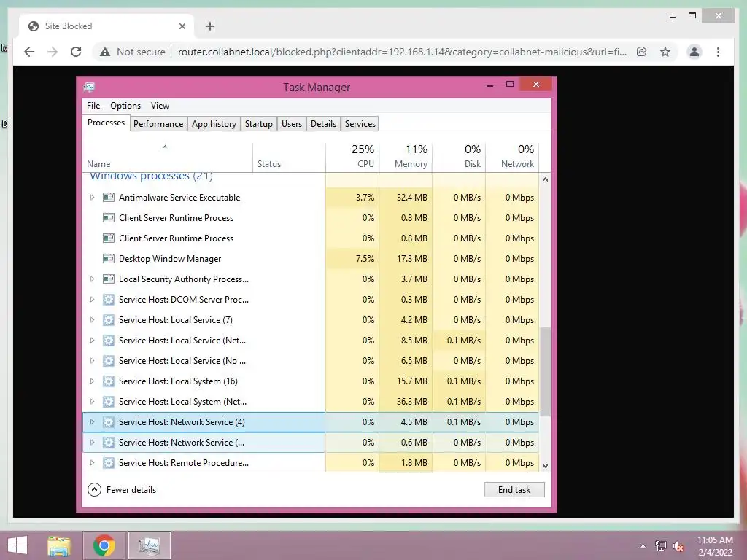
Task: Switch to the Services tab
Action: 360,124
